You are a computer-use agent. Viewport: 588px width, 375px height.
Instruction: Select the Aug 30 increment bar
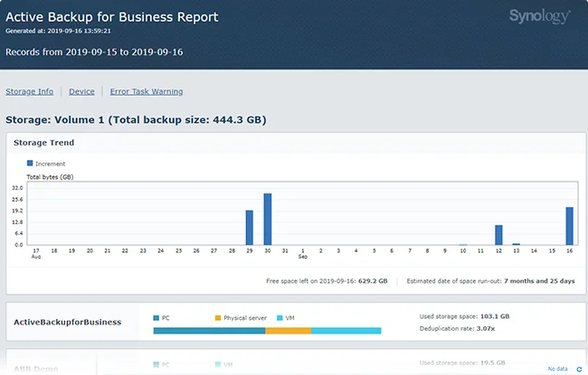coord(268,220)
